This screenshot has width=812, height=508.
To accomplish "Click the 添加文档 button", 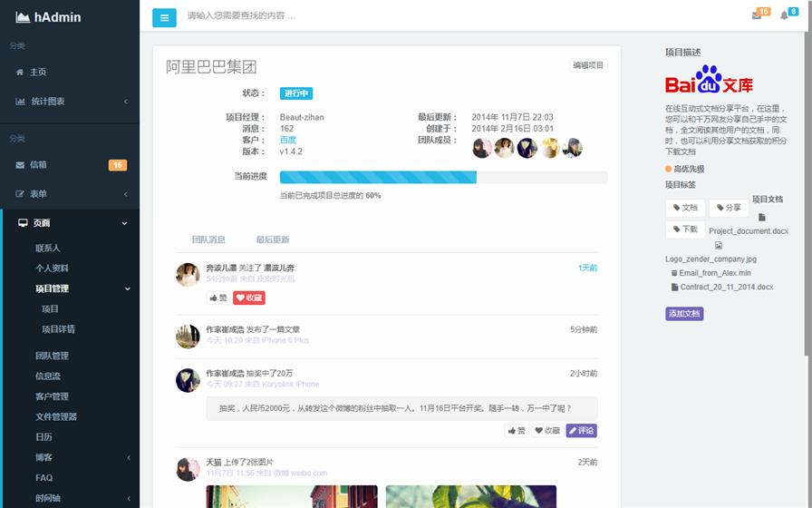I will point(684,314).
